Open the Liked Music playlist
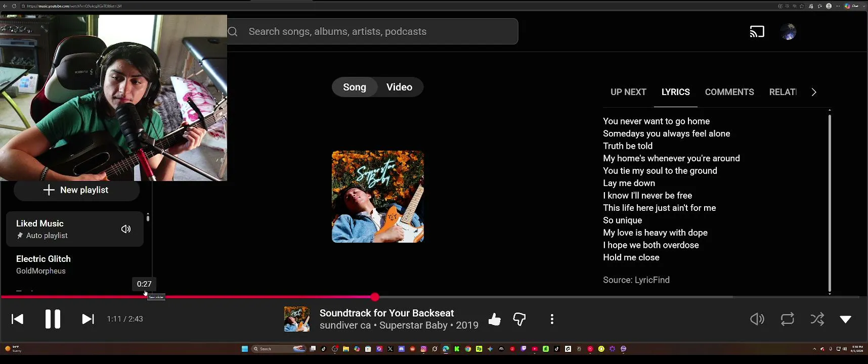 (75, 229)
